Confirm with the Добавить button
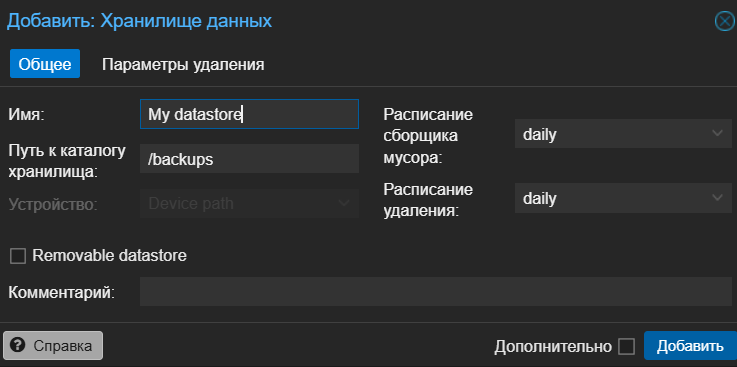Viewport: 737px width, 367px height. [x=690, y=346]
